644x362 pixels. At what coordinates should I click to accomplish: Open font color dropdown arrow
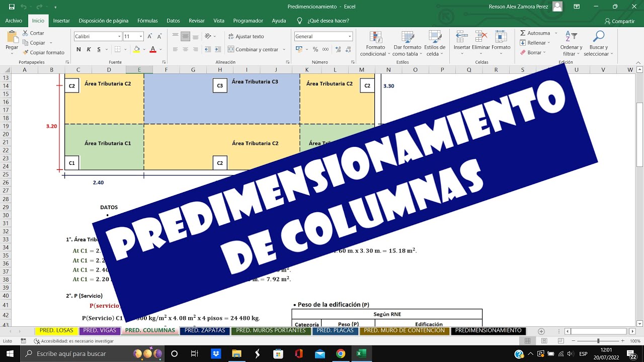point(160,49)
